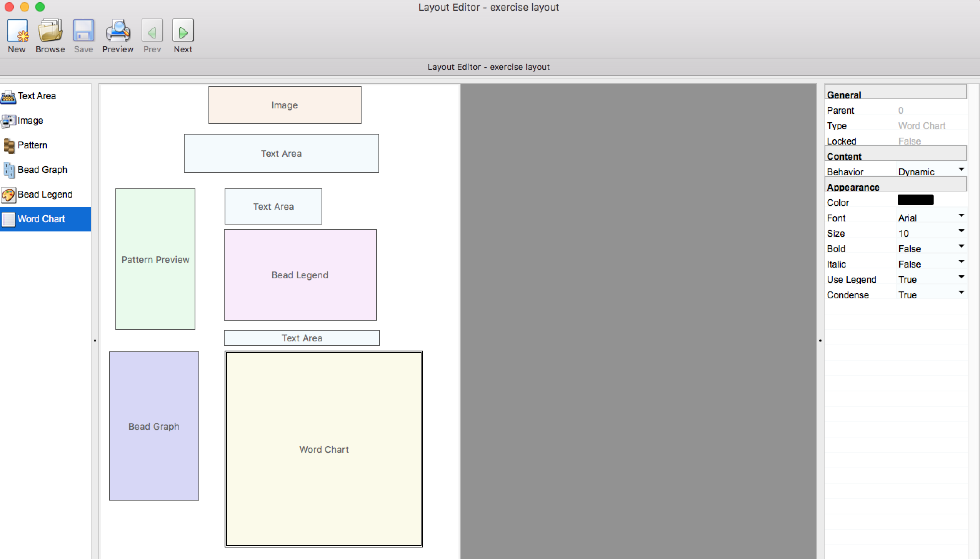Select the Bead Legend box on canvas
Viewport: 980px width, 559px height.
[x=300, y=275]
